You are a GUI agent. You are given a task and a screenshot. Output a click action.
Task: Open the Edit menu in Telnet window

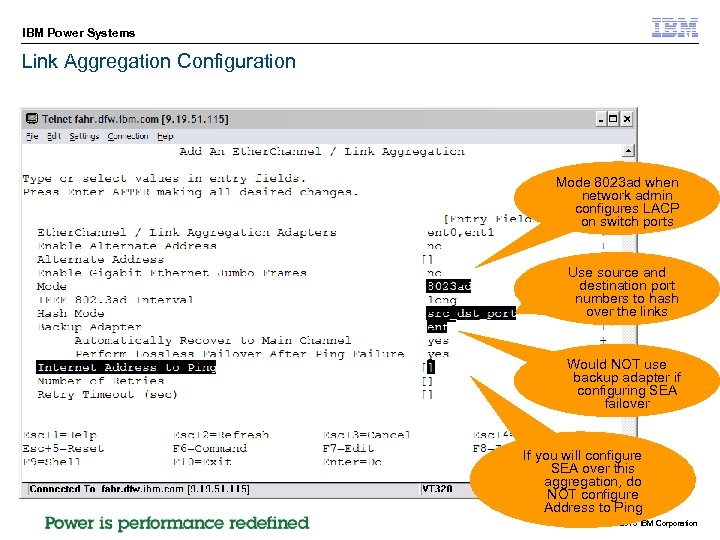click(54, 136)
